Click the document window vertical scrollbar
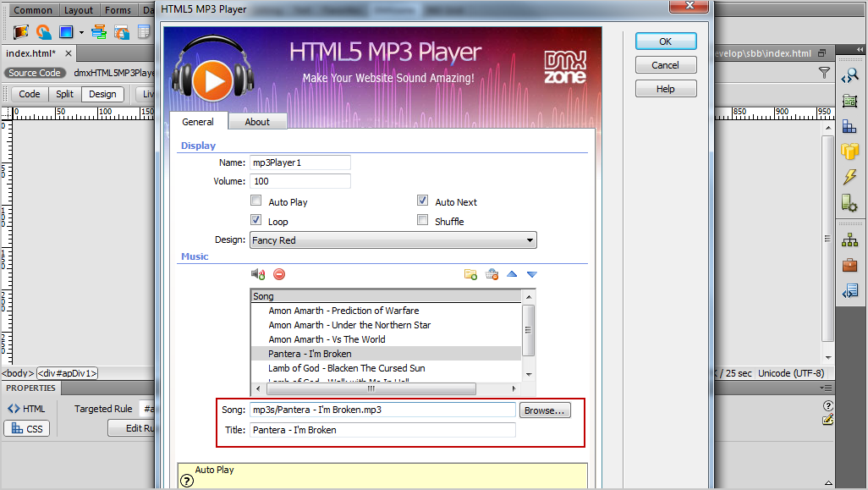 tap(827, 239)
